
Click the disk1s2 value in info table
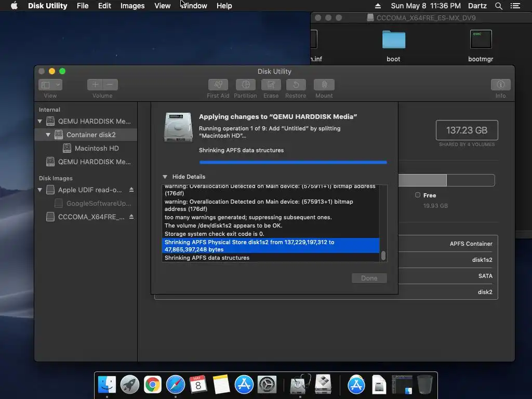click(482, 260)
